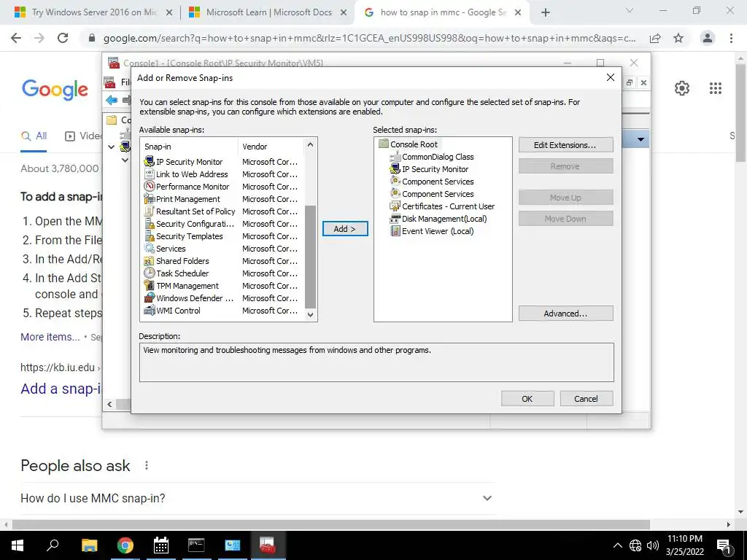Image resolution: width=747 pixels, height=560 pixels.
Task: Expand How do I use MMC snap-in question
Action: pos(258,498)
